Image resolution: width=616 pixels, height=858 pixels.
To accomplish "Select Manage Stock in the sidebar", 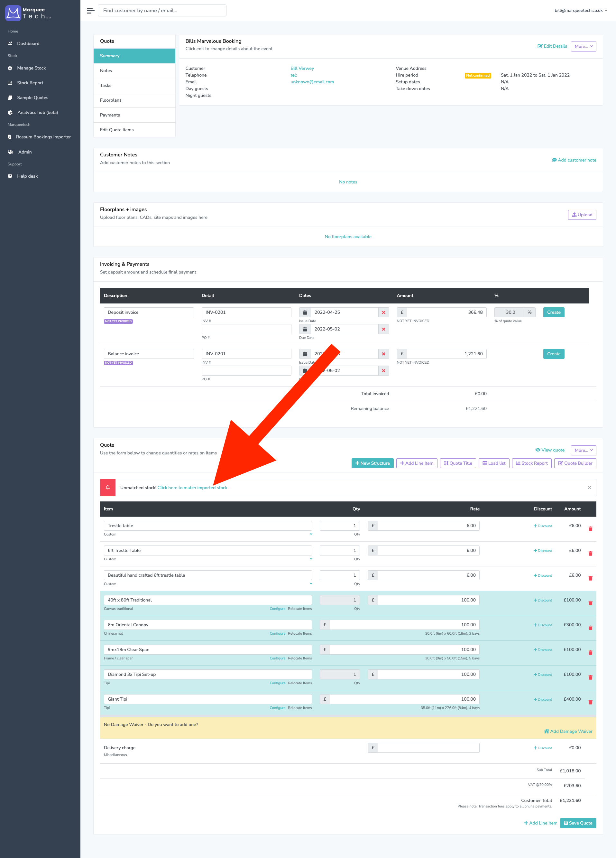I will point(32,68).
